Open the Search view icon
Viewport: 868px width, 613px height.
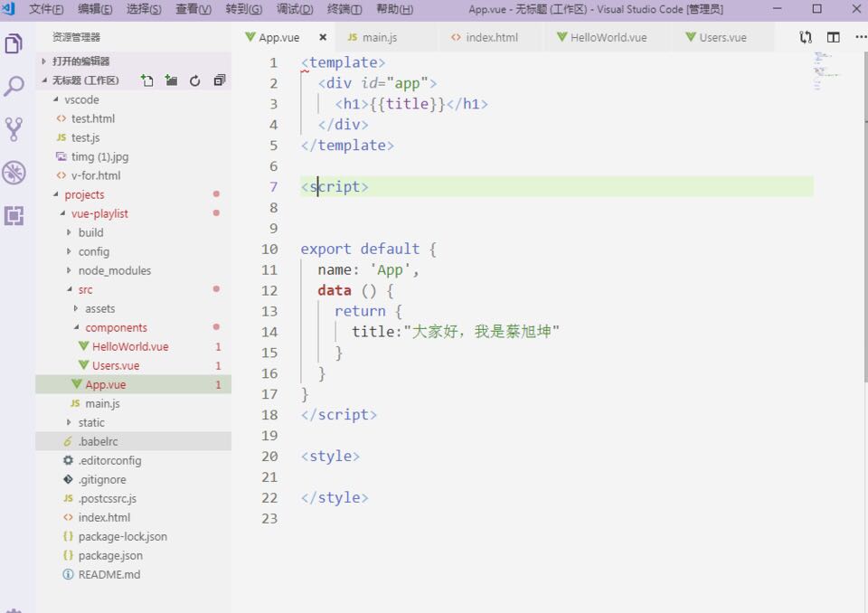pyautogui.click(x=14, y=87)
